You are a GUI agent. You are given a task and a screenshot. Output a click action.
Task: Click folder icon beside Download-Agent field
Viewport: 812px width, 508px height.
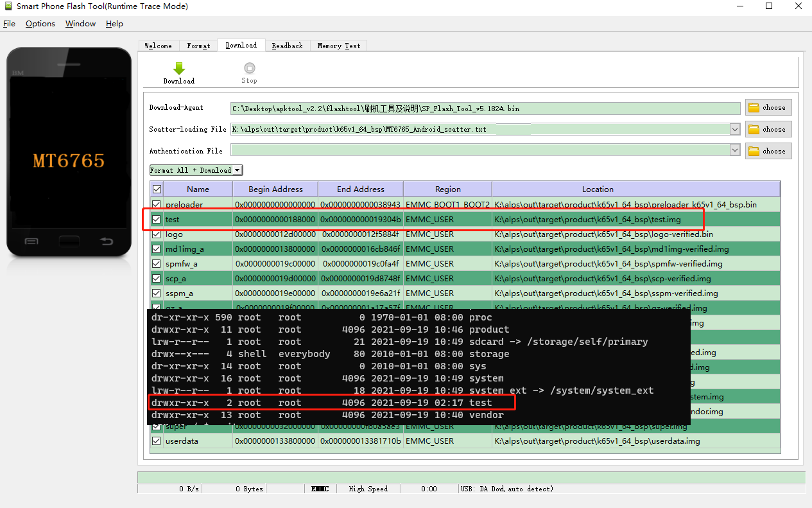coord(768,107)
